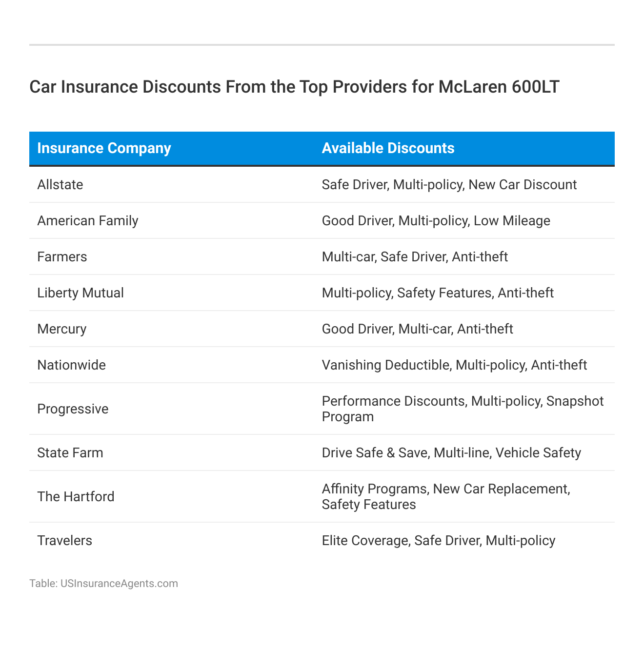Image resolution: width=644 pixels, height=666 pixels.
Task: Select the Allstate row name
Action: 60,185
